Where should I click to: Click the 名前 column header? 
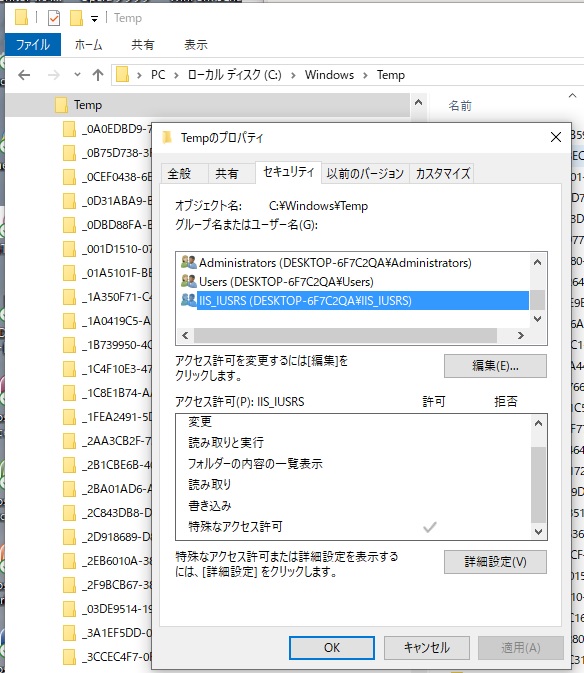pos(460,106)
